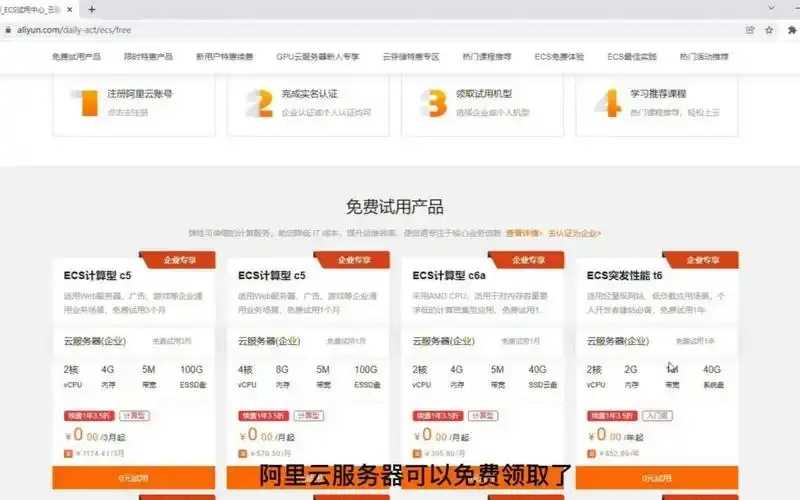Click the step 1 number icon
The width and height of the screenshot is (800, 500).
[86, 103]
